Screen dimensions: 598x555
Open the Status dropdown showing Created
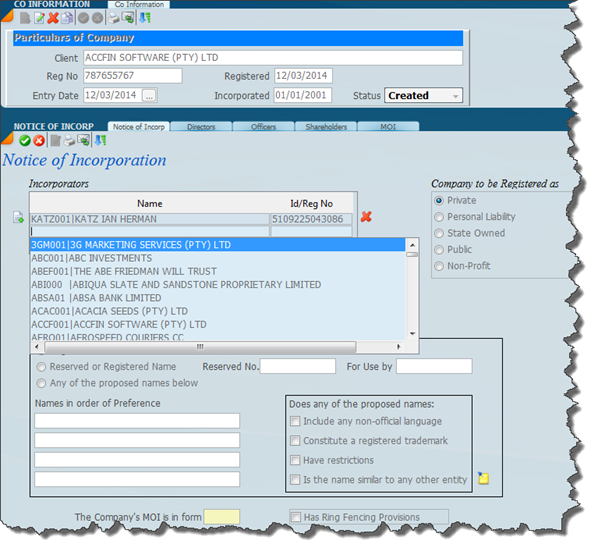point(423,95)
